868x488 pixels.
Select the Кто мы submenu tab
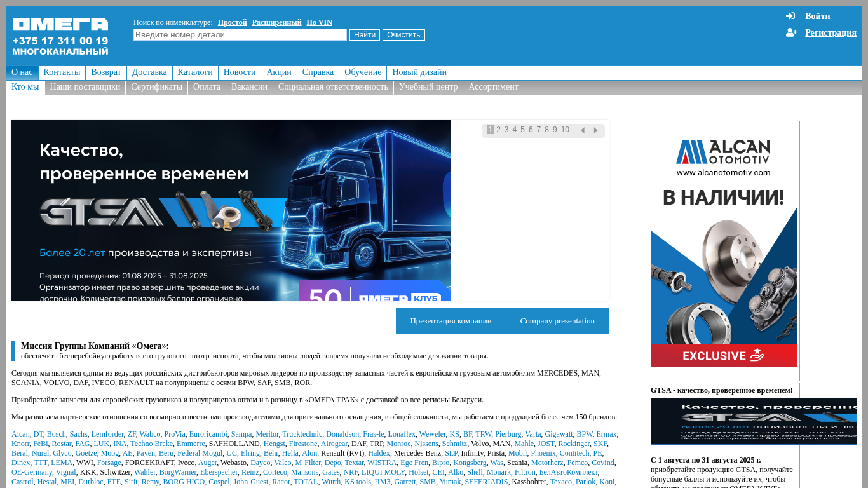pyautogui.click(x=25, y=87)
